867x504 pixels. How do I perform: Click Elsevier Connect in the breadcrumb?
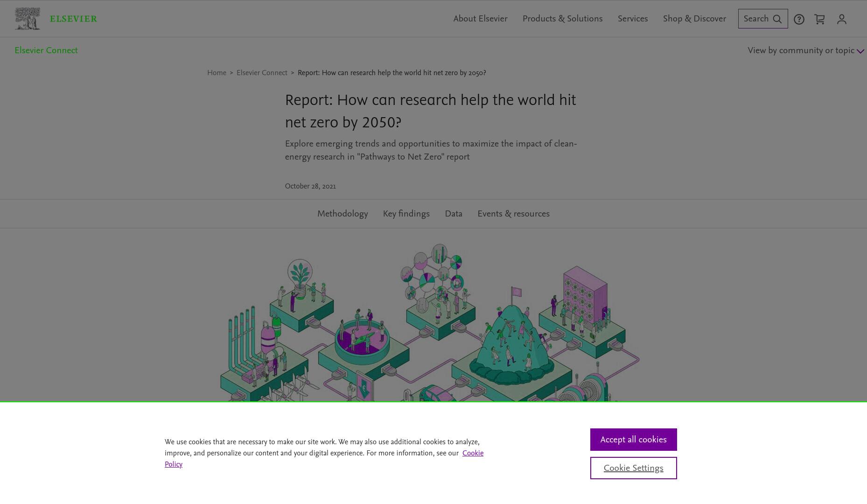point(262,73)
